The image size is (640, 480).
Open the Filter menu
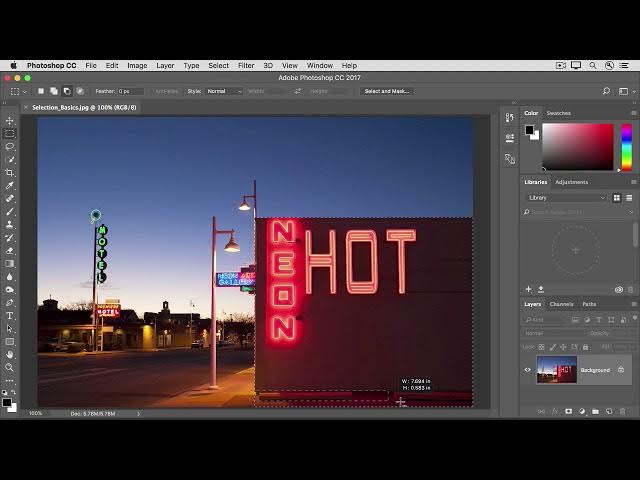246,65
